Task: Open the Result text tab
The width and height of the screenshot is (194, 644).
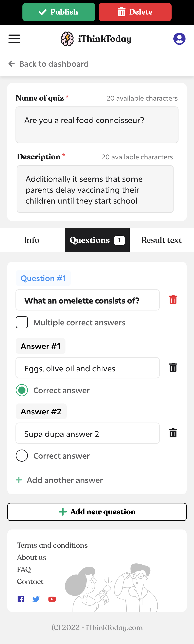Action: pyautogui.click(x=161, y=240)
